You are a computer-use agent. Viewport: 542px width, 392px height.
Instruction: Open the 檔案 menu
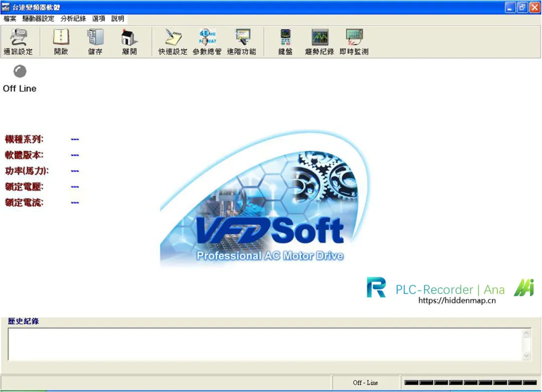coord(10,19)
